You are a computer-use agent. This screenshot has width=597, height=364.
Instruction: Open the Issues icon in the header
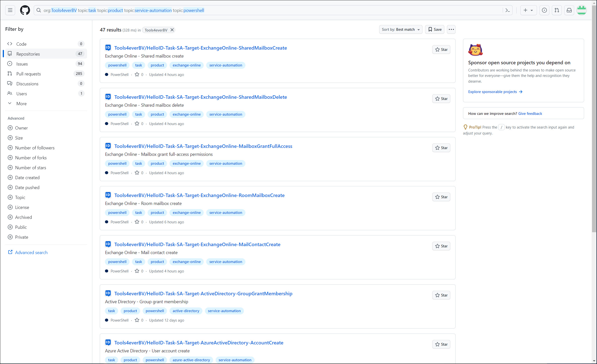point(544,10)
